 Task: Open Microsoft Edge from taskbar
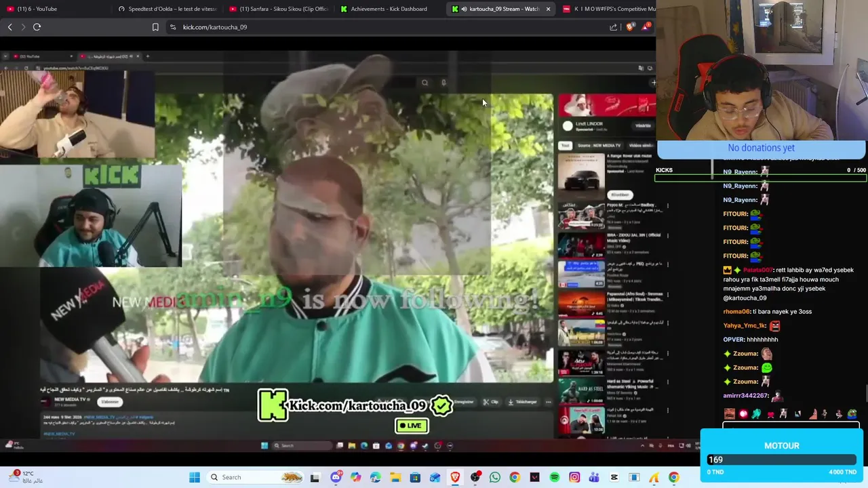(x=376, y=477)
